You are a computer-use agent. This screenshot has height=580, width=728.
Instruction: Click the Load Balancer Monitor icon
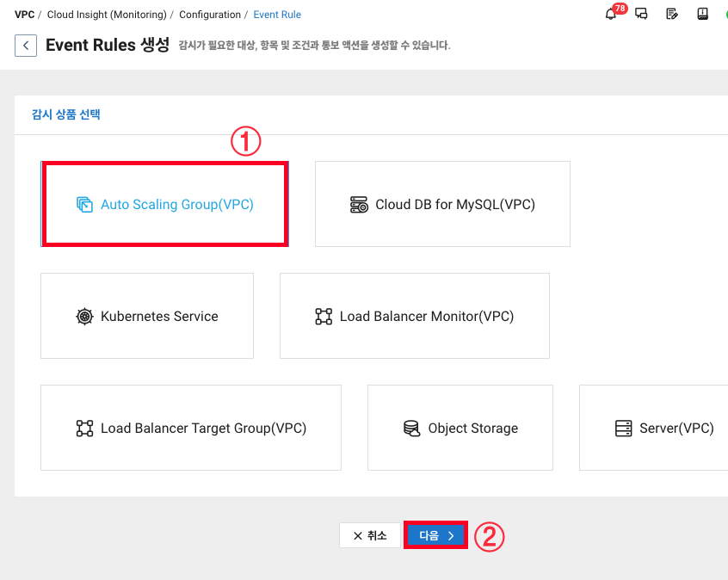(x=324, y=316)
